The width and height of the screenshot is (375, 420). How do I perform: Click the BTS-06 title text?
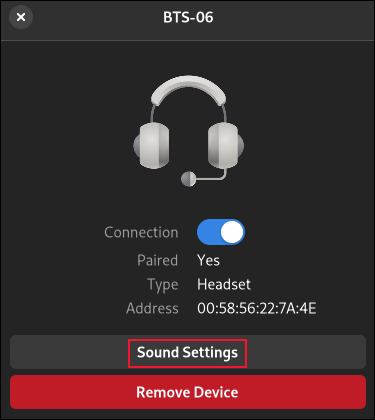188,17
